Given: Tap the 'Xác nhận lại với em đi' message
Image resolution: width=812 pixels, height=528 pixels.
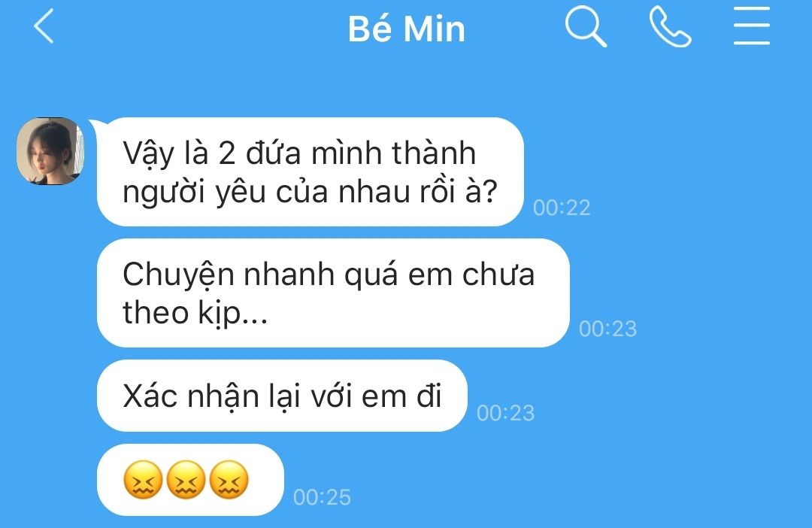Looking at the screenshot, I should coord(282,396).
